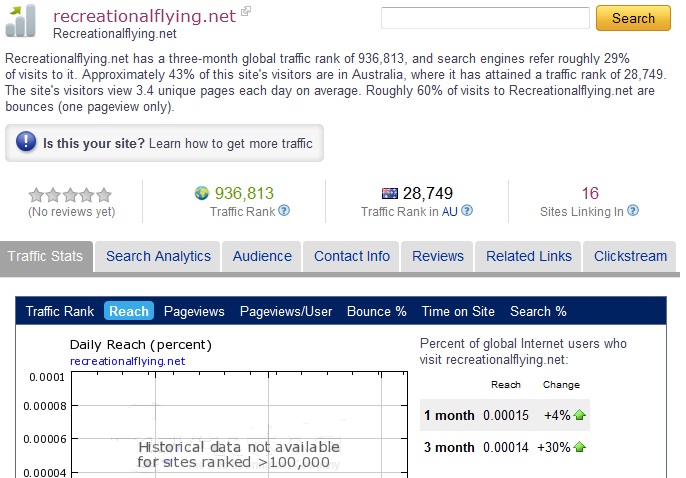Open the Related Links tab
The width and height of the screenshot is (686, 478).
[x=528, y=256]
